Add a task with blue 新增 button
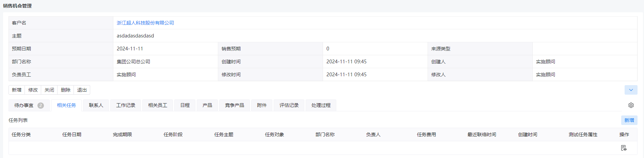The width and height of the screenshot is (644, 158). [629, 120]
